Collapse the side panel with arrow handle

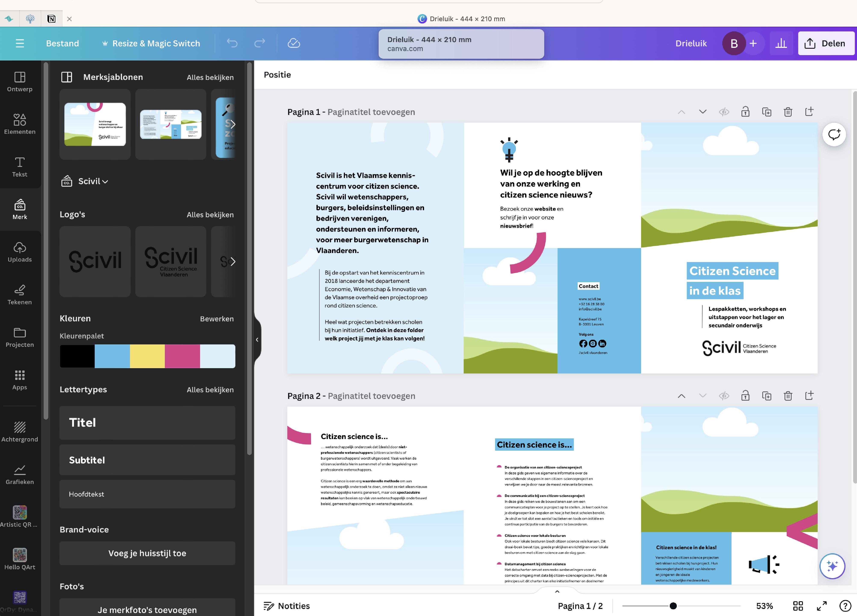tap(257, 340)
